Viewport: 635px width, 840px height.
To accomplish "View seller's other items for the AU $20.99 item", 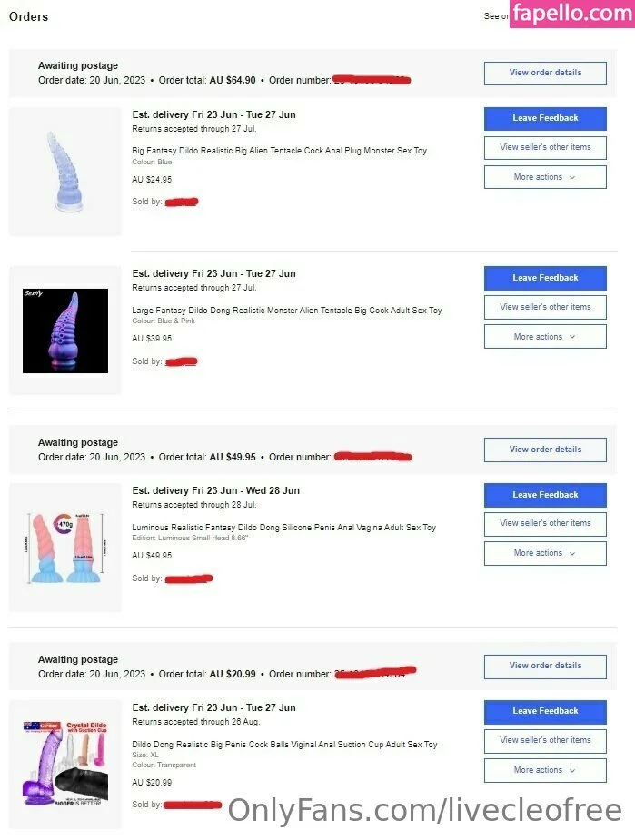I will coord(545,740).
